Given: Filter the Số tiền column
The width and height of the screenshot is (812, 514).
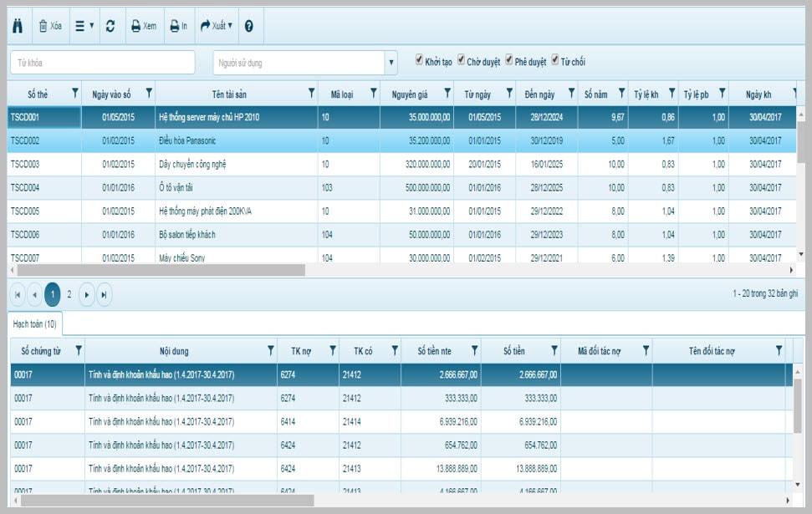Looking at the screenshot, I should click(554, 350).
